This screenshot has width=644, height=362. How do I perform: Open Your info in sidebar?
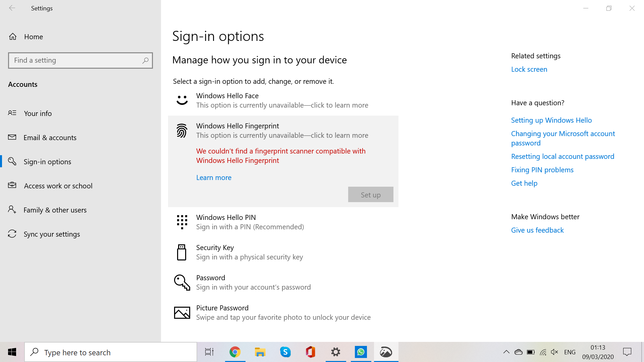tap(80, 113)
